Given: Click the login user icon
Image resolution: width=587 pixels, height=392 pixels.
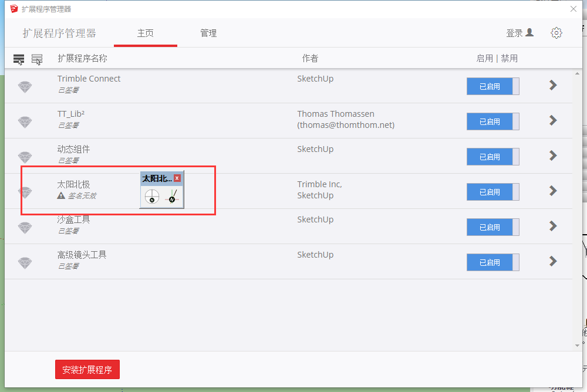Looking at the screenshot, I should coord(529,33).
